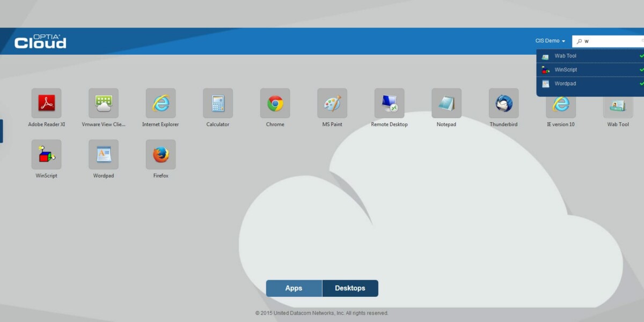Screen dimensions: 644x322
Task: Click the 'Calculator' label text
Action: [218, 125]
